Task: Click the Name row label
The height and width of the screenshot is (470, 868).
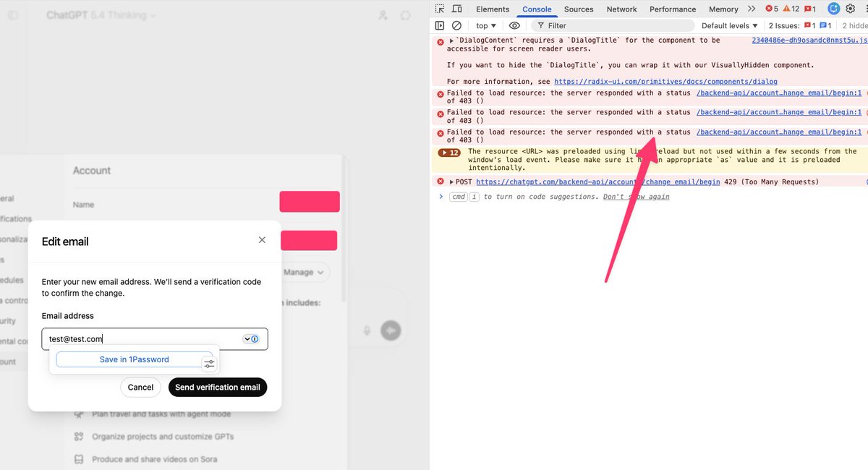Action: [x=83, y=205]
